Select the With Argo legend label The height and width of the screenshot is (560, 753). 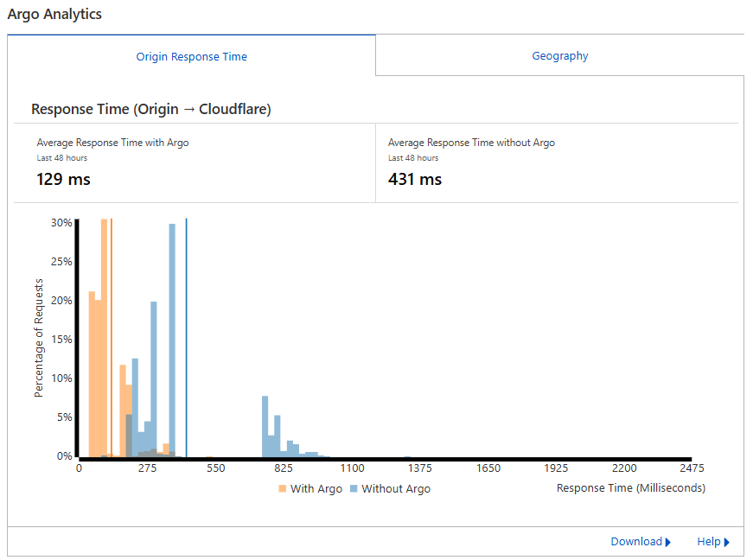(x=316, y=488)
